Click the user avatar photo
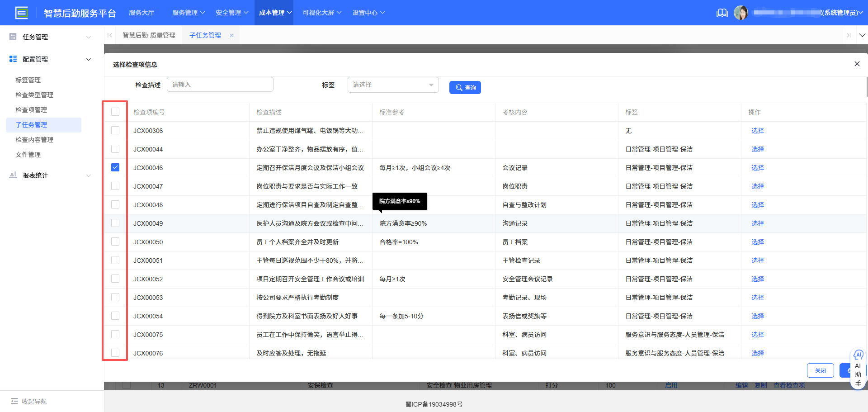Image resolution: width=868 pixels, height=412 pixels. tap(741, 12)
